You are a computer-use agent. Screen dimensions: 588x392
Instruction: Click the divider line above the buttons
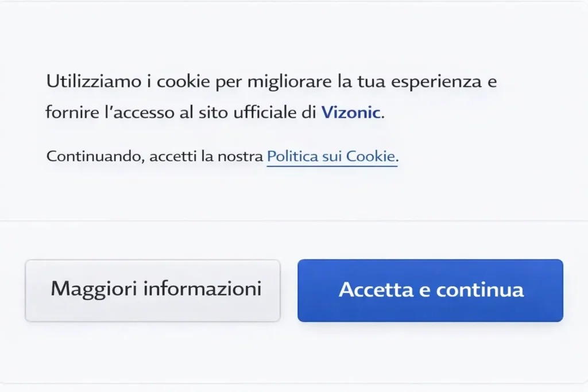pos(294,220)
